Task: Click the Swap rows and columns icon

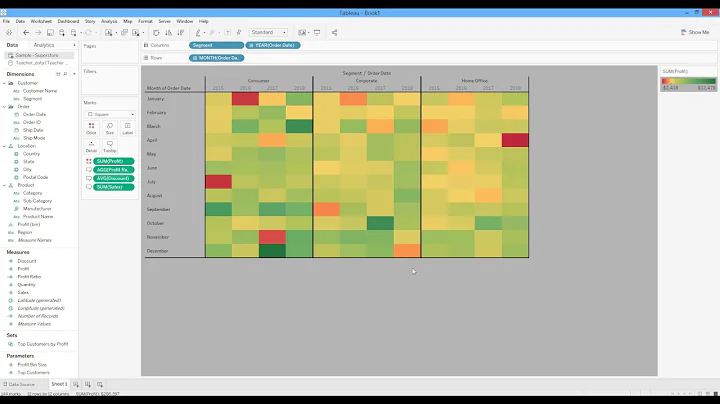Action: (156, 33)
